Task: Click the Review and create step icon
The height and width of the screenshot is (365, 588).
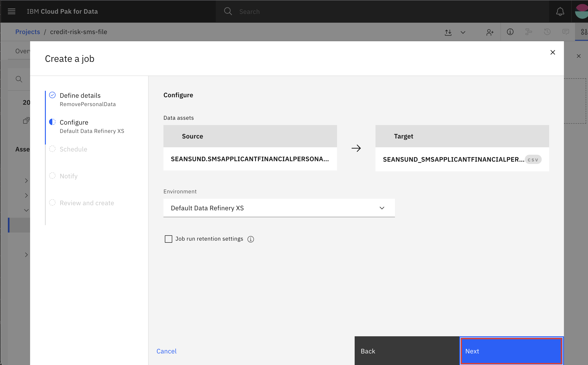Action: click(52, 203)
